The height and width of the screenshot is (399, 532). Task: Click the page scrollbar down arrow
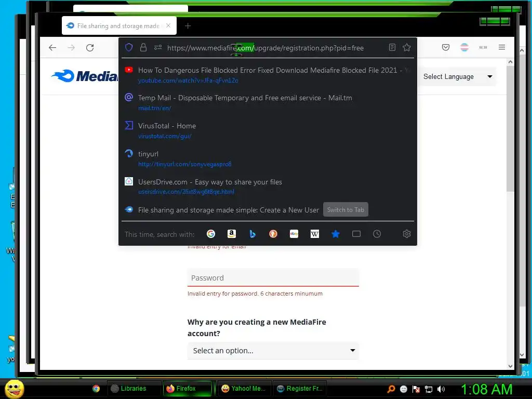(x=510, y=366)
